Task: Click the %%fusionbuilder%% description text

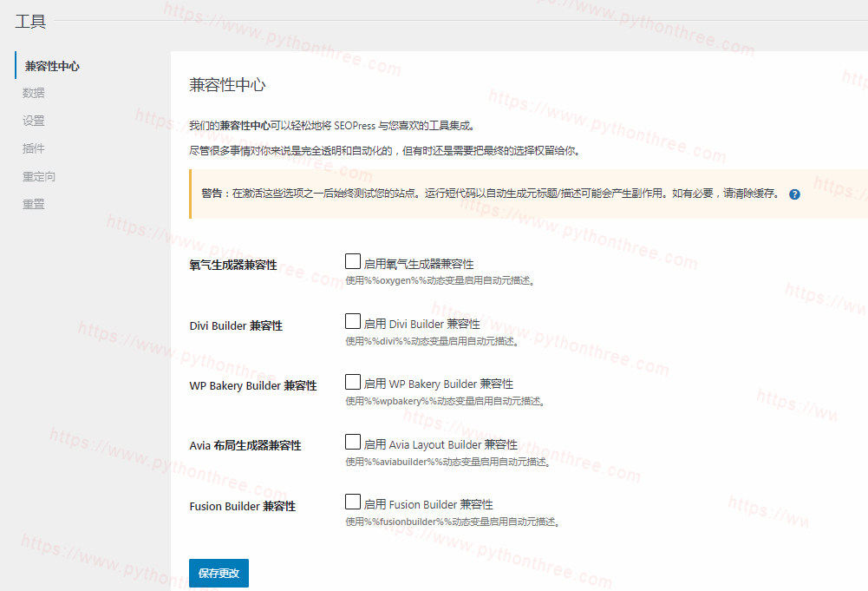Action: (x=454, y=522)
